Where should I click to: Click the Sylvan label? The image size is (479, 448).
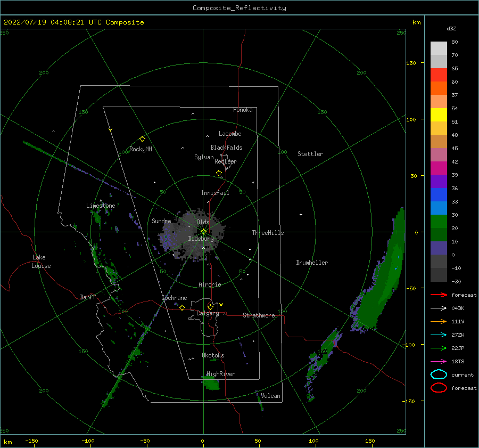(x=204, y=157)
